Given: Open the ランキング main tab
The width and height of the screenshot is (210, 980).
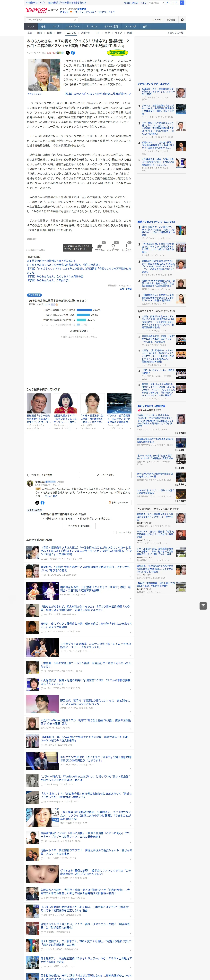Looking at the screenshot, I should pyautogui.click(x=130, y=27).
